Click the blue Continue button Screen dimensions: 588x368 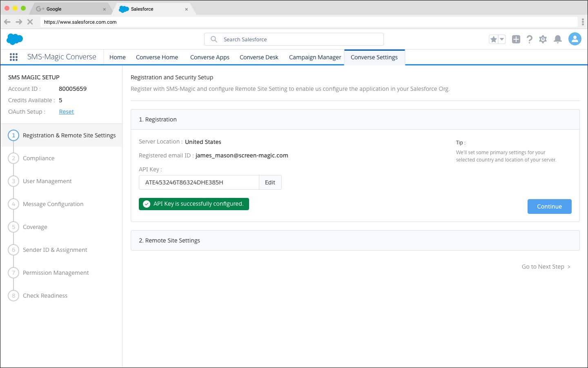coord(550,206)
